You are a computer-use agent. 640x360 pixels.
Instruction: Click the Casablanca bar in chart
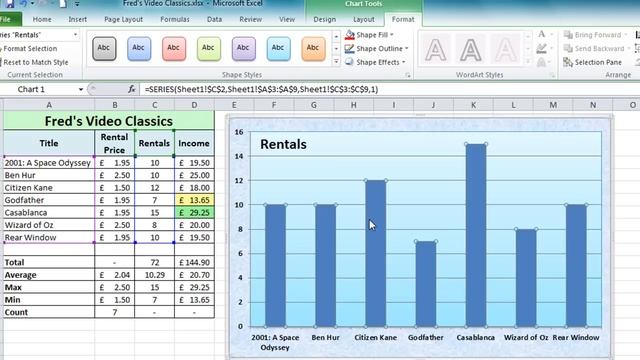coord(476,235)
